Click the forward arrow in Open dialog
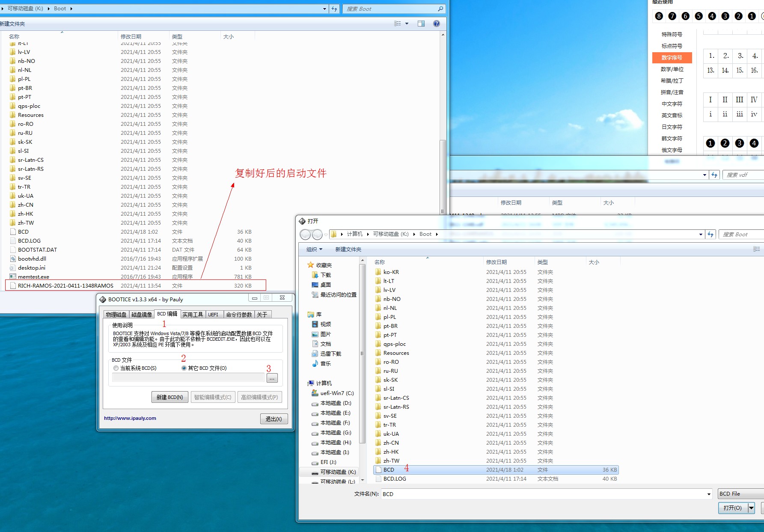Screen dimensions: 764x532 click(x=317, y=235)
